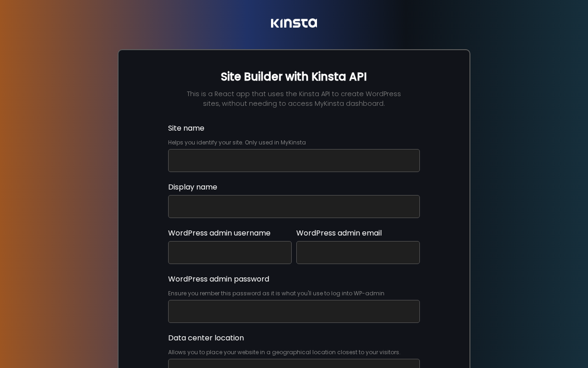The height and width of the screenshot is (368, 588).
Task: Click the Kinsta logo at top
Action: [x=294, y=23]
